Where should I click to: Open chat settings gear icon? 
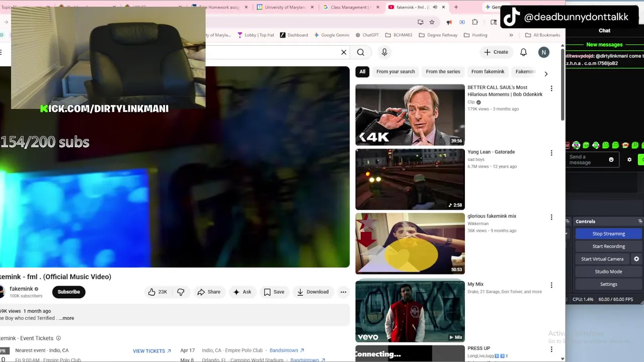[629, 160]
